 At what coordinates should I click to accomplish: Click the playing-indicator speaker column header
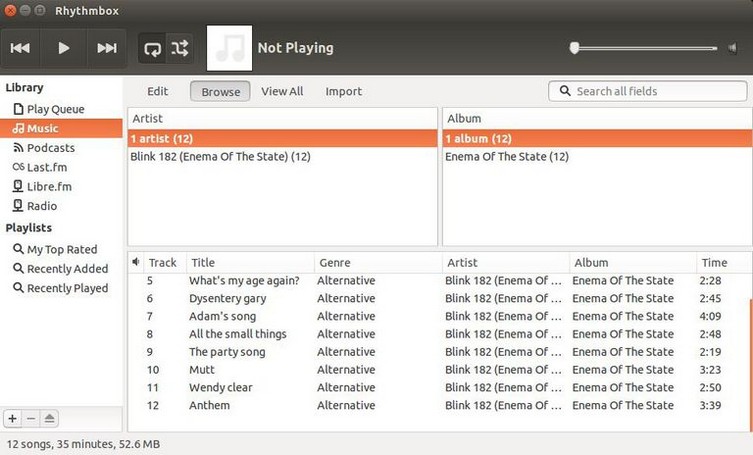coord(136,262)
